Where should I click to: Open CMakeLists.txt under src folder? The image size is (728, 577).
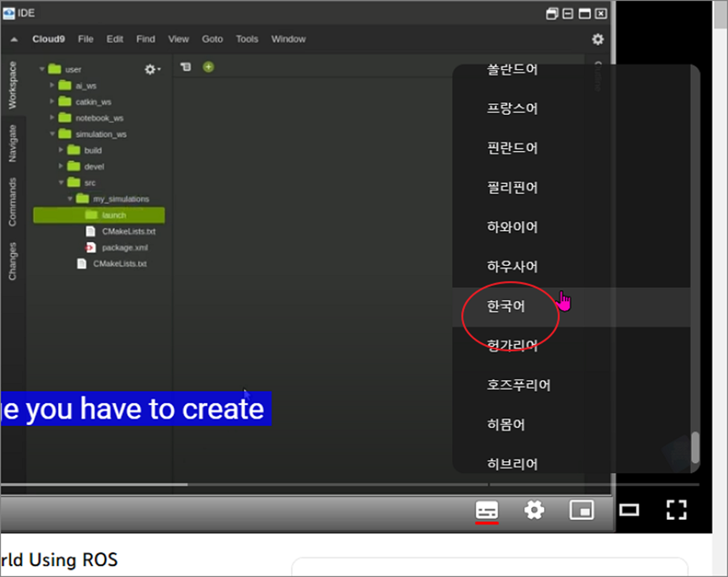click(x=120, y=264)
